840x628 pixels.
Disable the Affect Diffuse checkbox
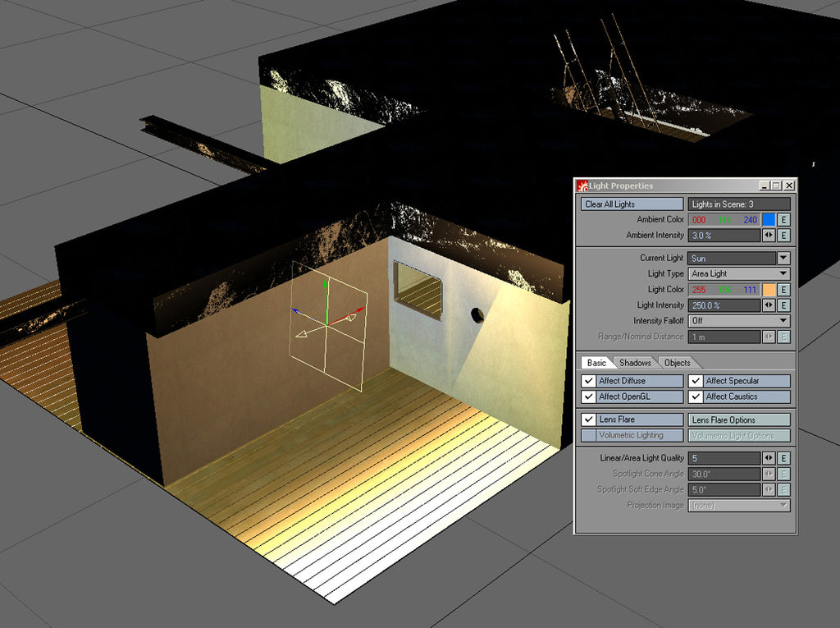(x=588, y=381)
